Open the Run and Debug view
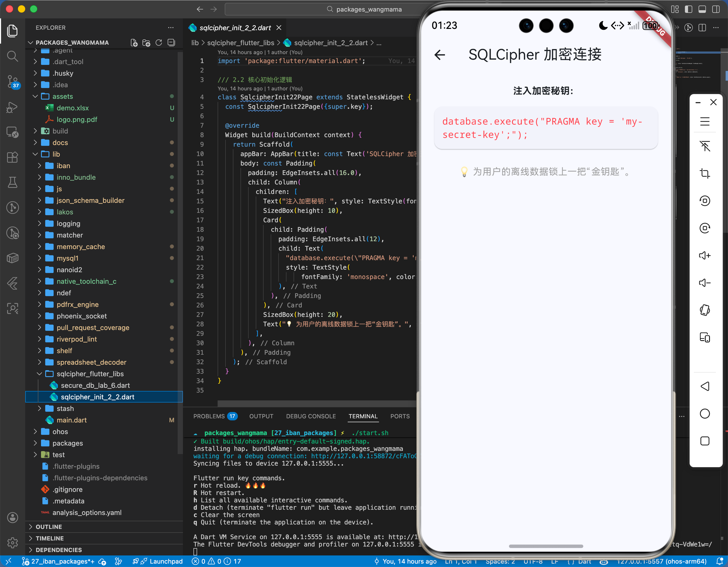Image resolution: width=728 pixels, height=567 pixels. click(12, 107)
